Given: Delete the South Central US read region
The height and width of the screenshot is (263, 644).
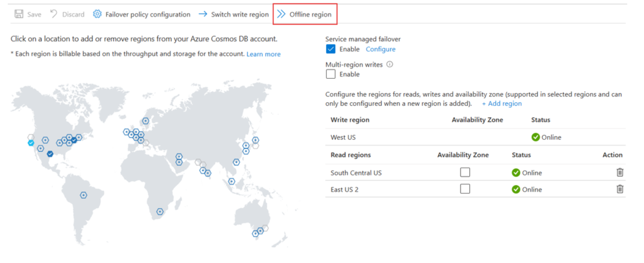Looking at the screenshot, I should (620, 172).
